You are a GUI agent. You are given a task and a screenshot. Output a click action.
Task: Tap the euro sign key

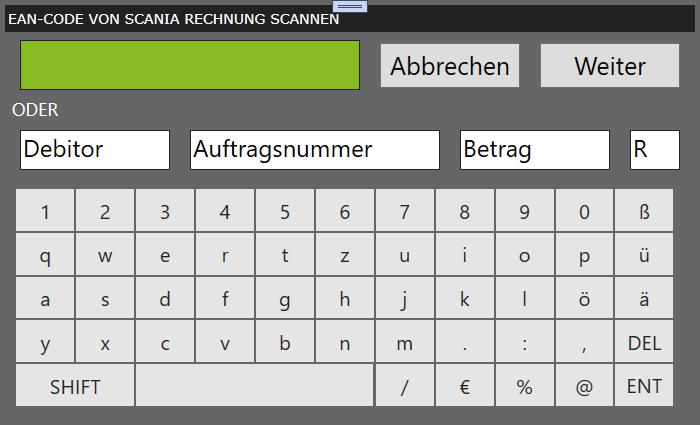click(x=464, y=385)
